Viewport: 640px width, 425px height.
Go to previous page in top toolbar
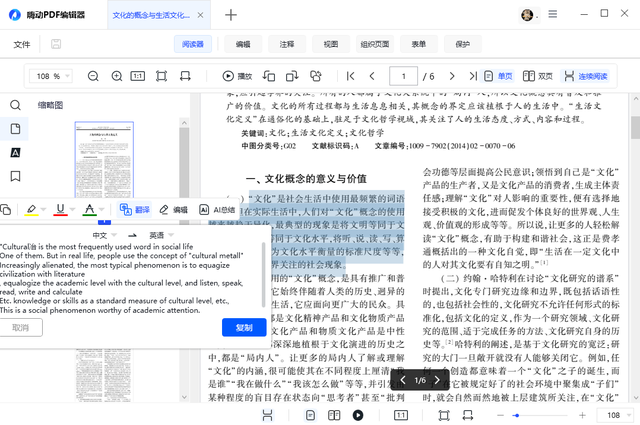[x=372, y=76]
